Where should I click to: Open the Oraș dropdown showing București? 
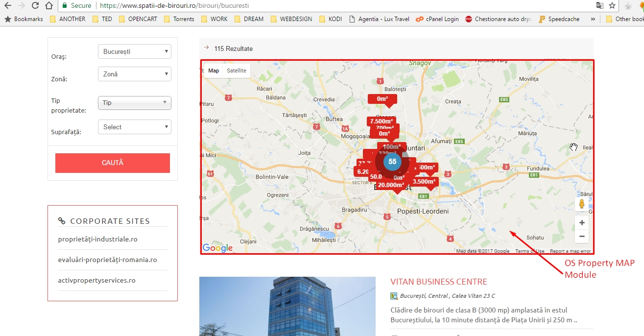(135, 51)
